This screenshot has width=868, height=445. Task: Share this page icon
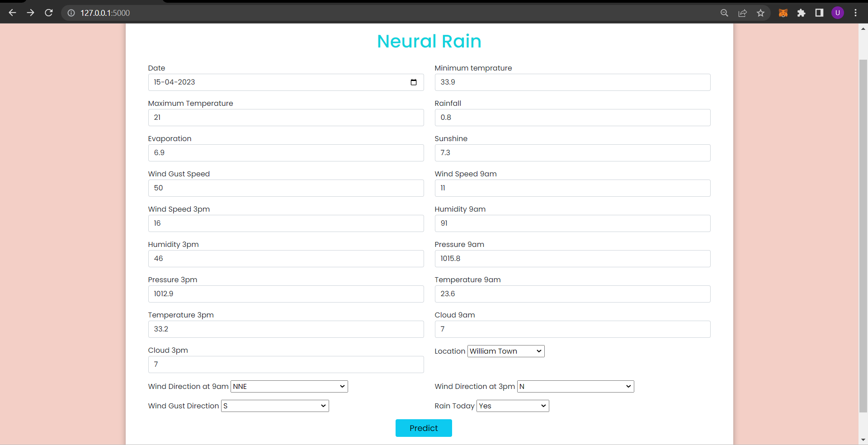(742, 13)
